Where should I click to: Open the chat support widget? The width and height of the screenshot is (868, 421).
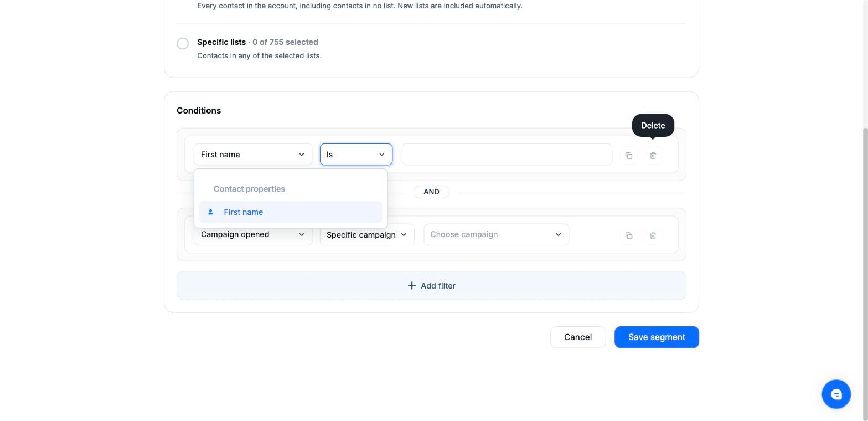[x=836, y=394]
